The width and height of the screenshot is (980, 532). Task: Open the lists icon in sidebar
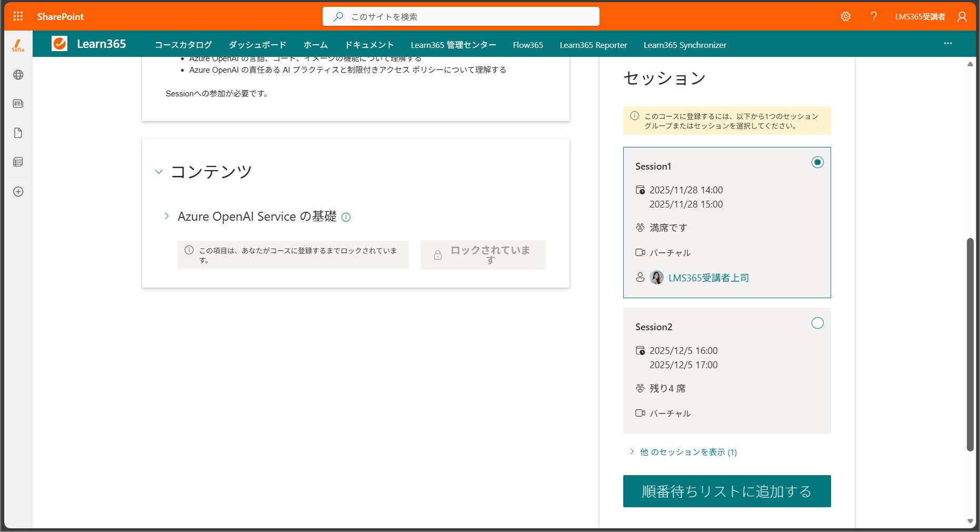pyautogui.click(x=18, y=162)
